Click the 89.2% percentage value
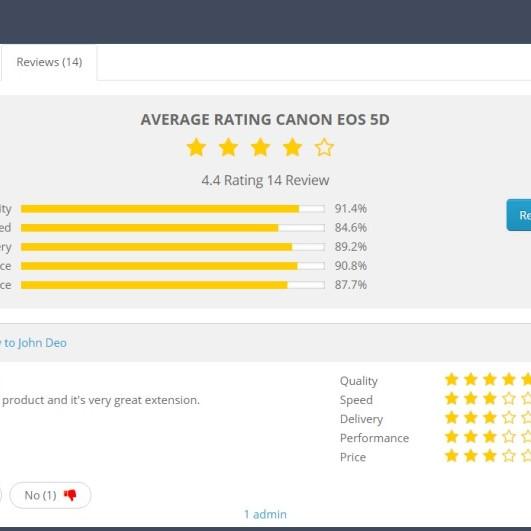Image resolution: width=531 pixels, height=531 pixels. coord(351,247)
